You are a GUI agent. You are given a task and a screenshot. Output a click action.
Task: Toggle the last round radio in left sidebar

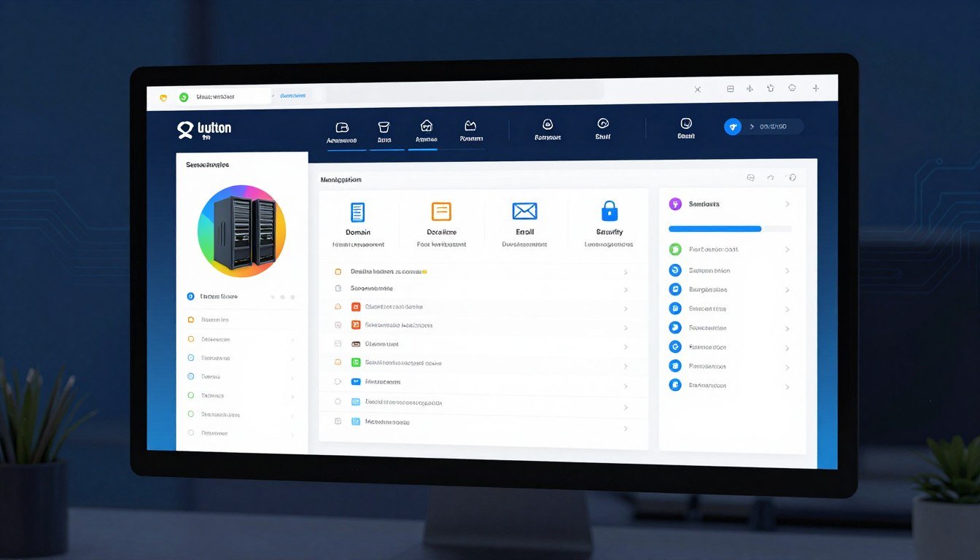(191, 432)
